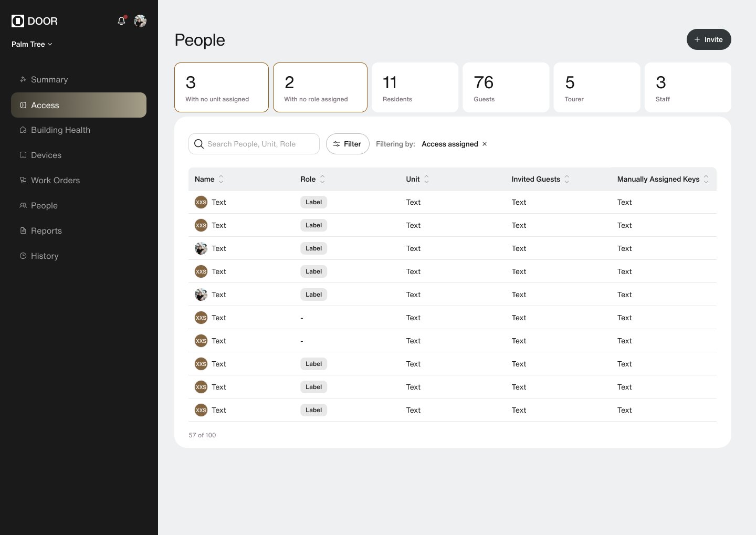Click the XXS avatar in the first row
The width and height of the screenshot is (756, 535).
201,202
